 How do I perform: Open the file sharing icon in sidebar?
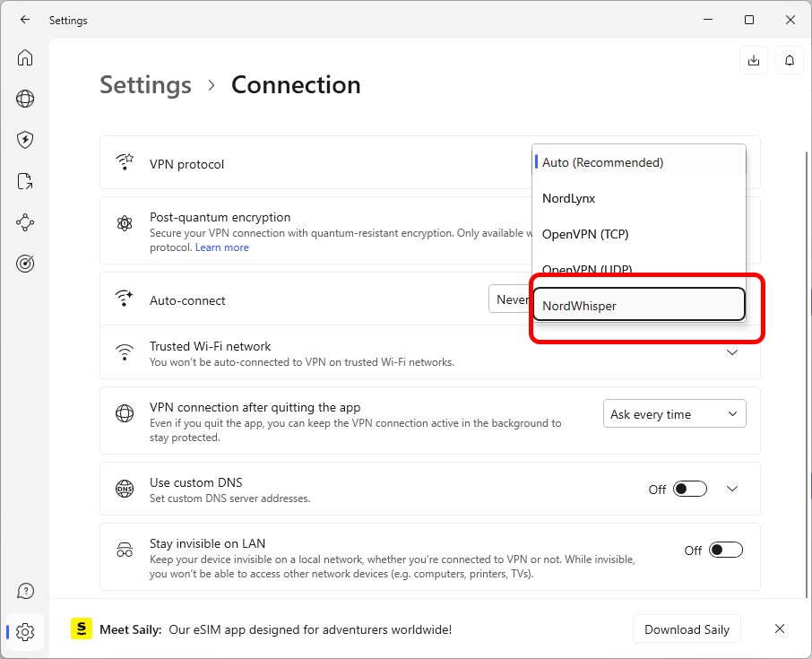(25, 181)
